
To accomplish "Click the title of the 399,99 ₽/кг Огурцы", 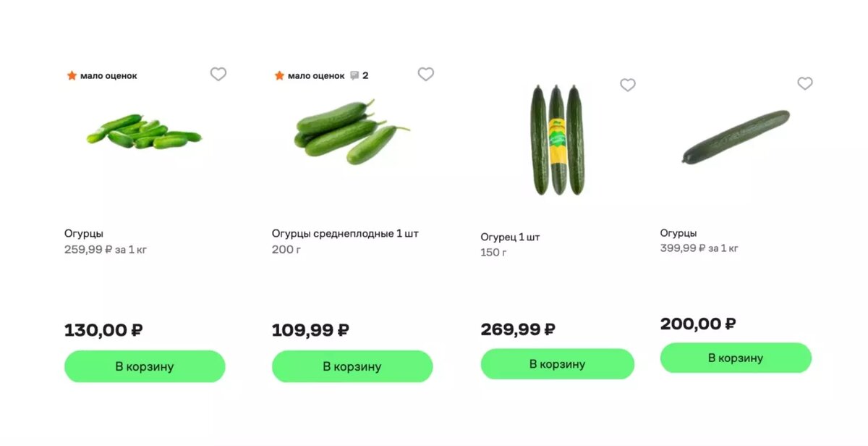I will coord(677,233).
